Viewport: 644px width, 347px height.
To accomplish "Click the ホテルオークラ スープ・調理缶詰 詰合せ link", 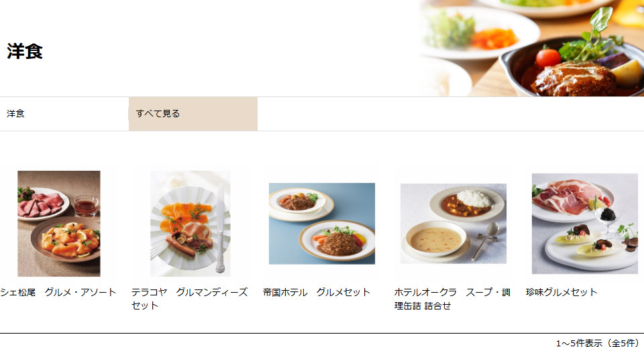I will pos(452,299).
